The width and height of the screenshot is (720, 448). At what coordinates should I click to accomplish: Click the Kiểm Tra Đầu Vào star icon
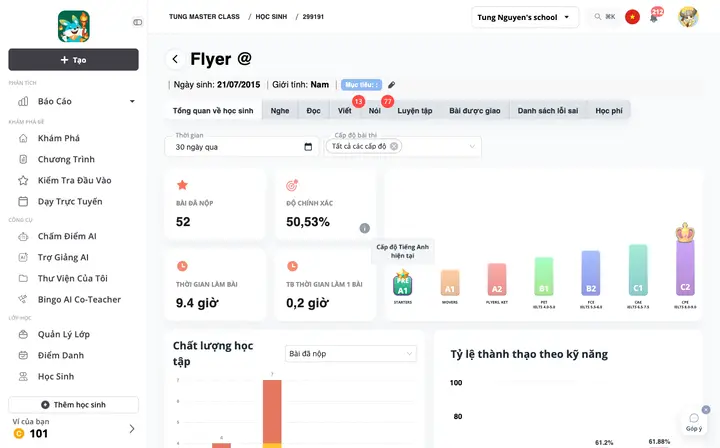point(23,180)
